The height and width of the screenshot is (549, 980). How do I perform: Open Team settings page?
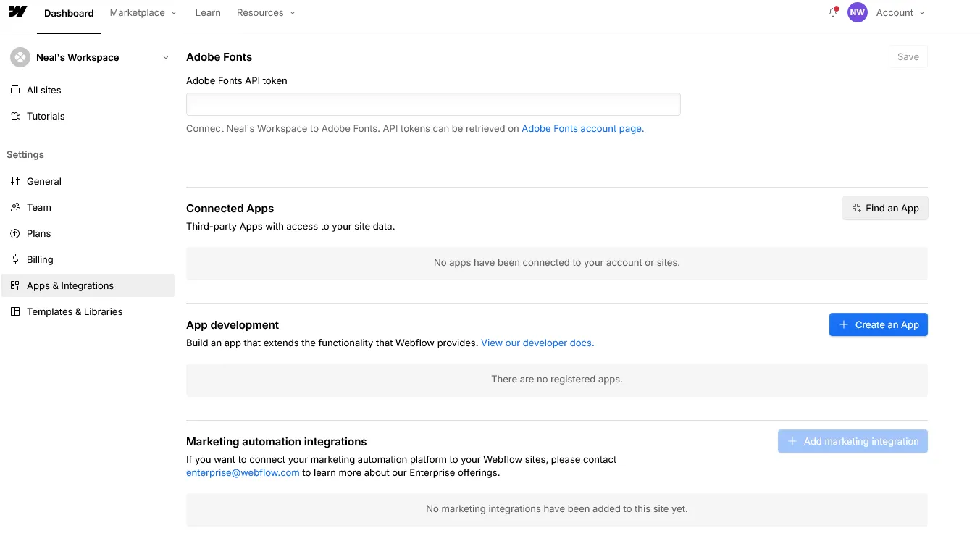point(38,207)
